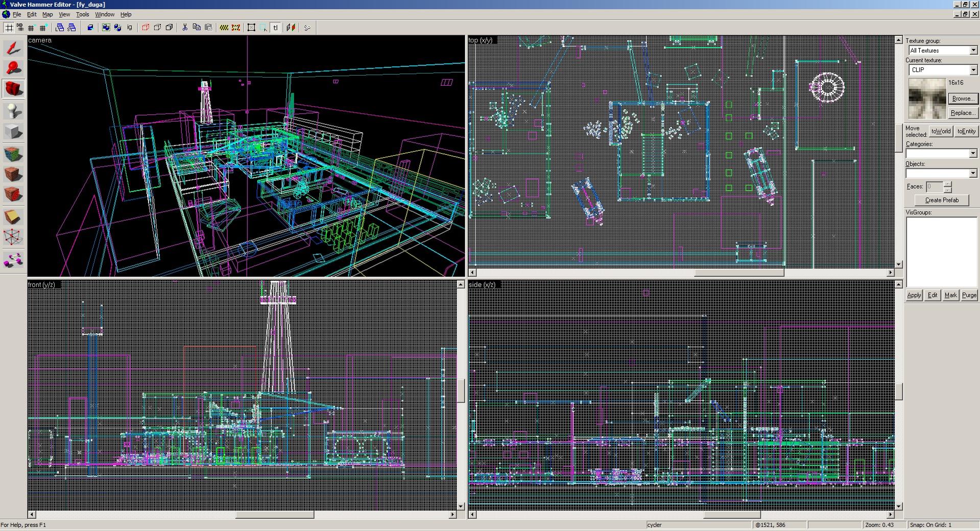Select the Magnify tool
This screenshot has width=980, height=531.
click(13, 68)
